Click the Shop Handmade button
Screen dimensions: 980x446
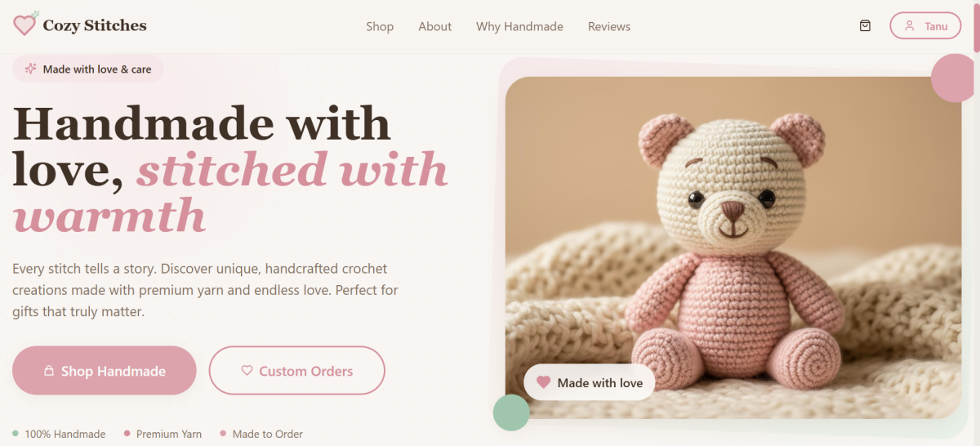click(105, 371)
